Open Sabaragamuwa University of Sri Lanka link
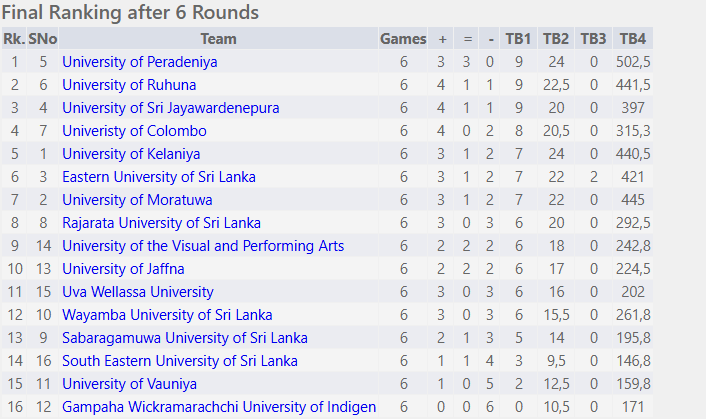 (x=185, y=338)
